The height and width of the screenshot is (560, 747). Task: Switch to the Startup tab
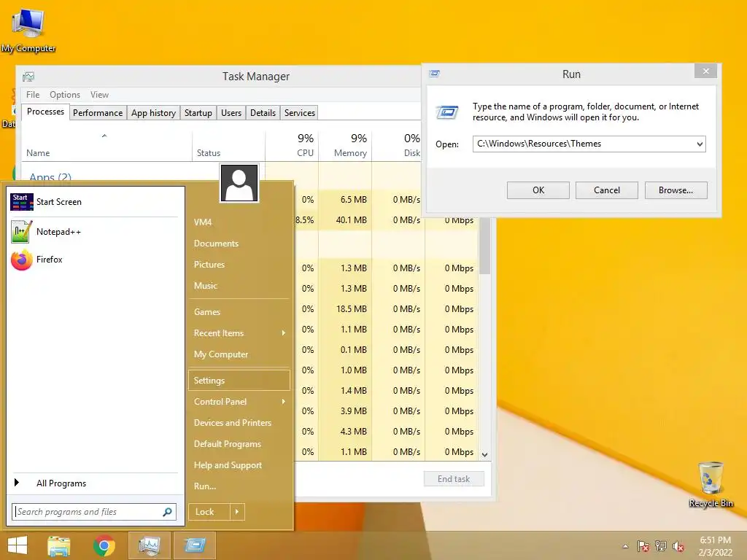pos(198,113)
